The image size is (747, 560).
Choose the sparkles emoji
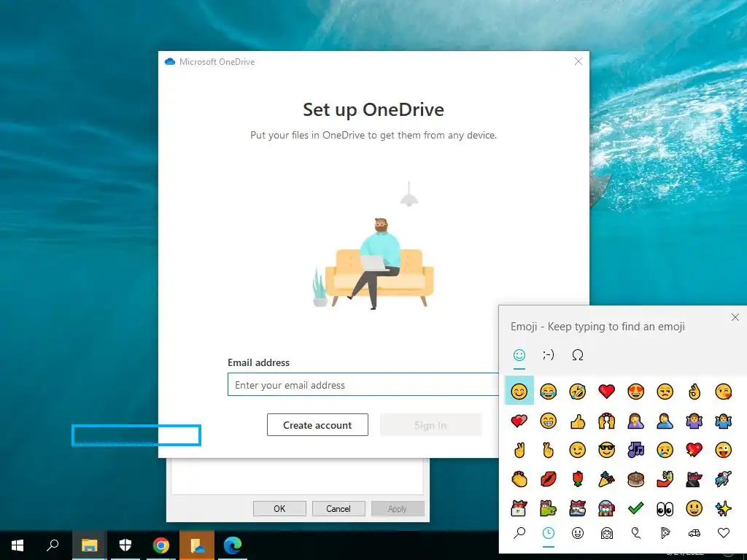[723, 508]
